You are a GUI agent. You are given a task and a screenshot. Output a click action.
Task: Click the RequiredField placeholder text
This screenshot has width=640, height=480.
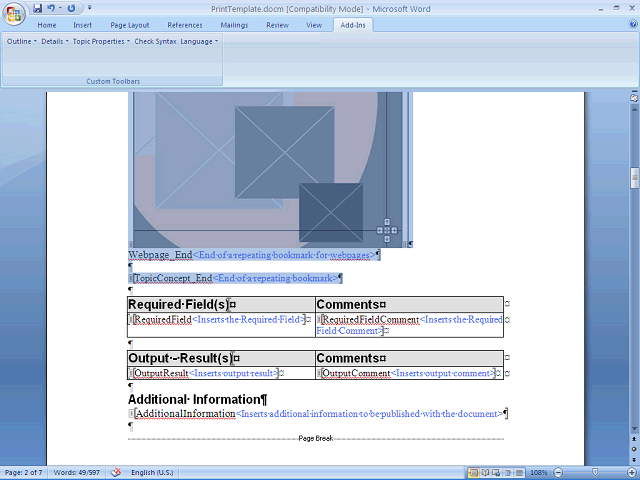[163, 319]
